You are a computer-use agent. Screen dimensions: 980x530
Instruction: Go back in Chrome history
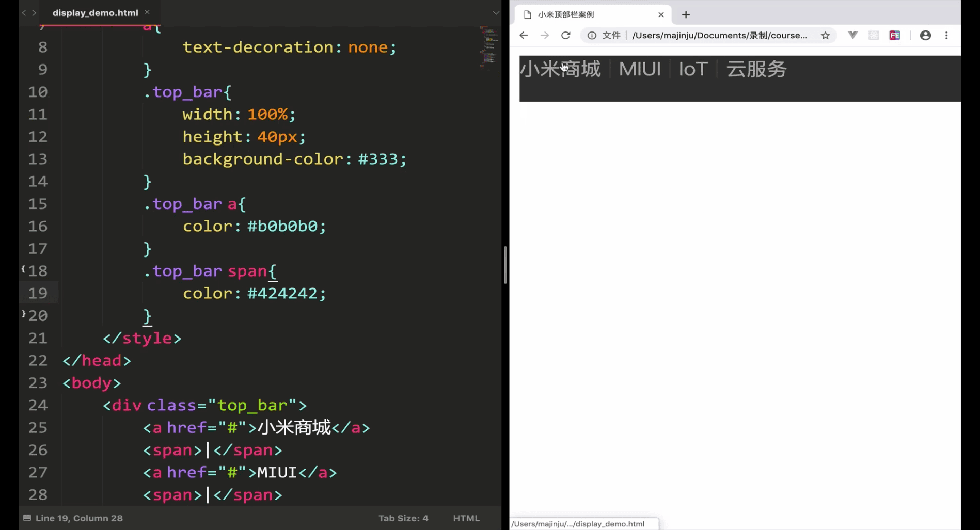coord(524,35)
